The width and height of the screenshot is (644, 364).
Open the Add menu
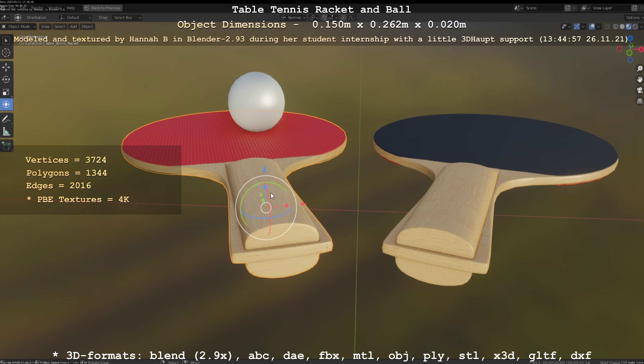click(x=73, y=26)
